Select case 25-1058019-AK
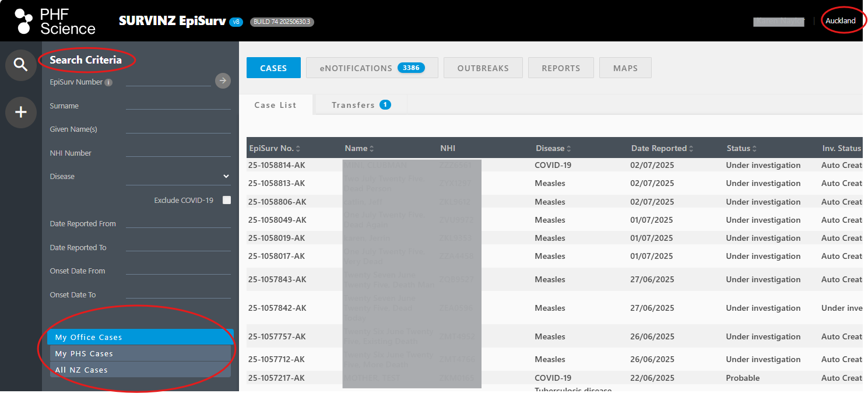 click(277, 238)
